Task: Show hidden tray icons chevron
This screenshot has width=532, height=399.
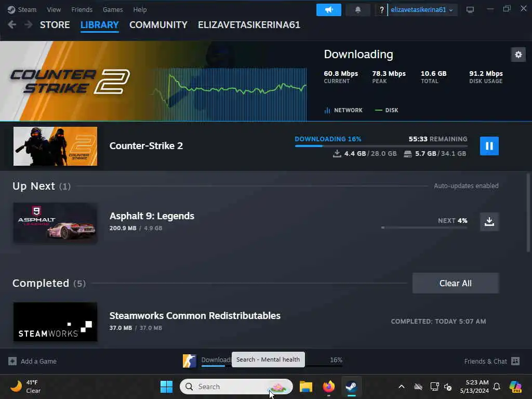Action: pos(402,387)
